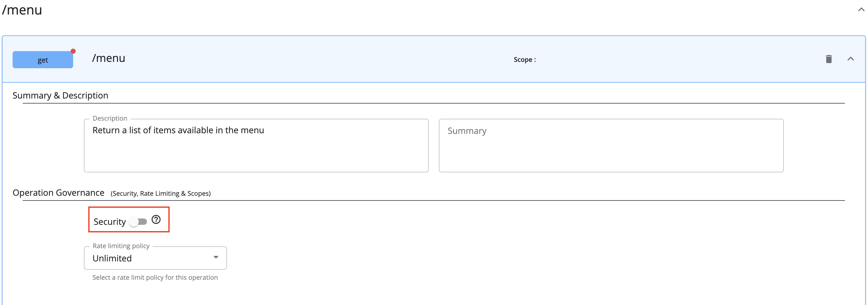The image size is (868, 305).
Task: Delete the get /menu operation
Action: (x=829, y=59)
